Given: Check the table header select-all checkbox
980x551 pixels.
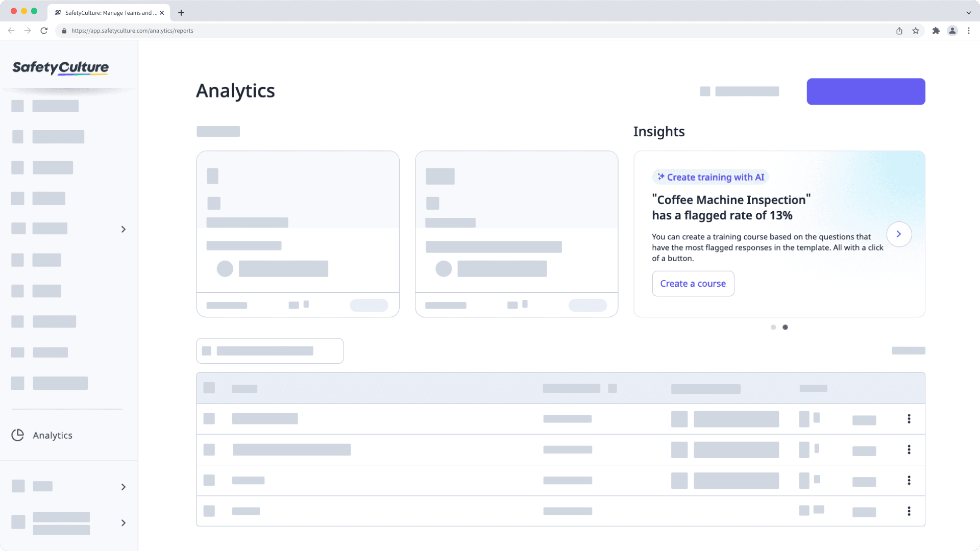Looking at the screenshot, I should pyautogui.click(x=209, y=388).
